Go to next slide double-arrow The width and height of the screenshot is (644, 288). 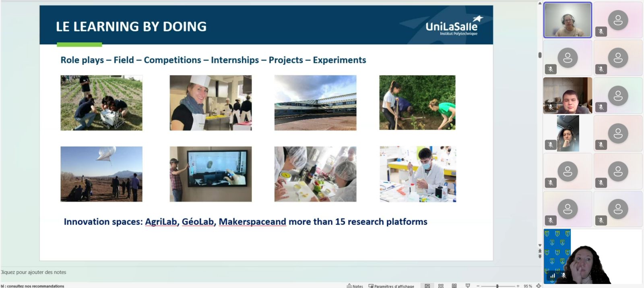(x=540, y=256)
